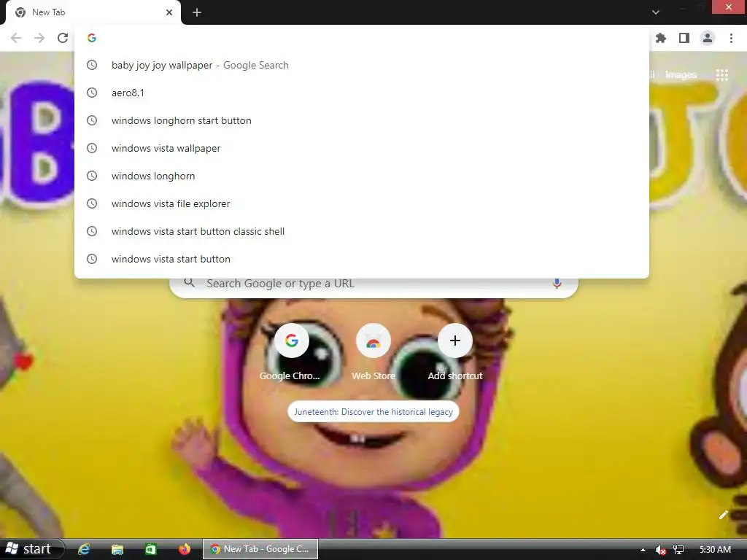Screen dimensions: 747x560
Task: Open the profile avatar menu
Action: point(708,38)
